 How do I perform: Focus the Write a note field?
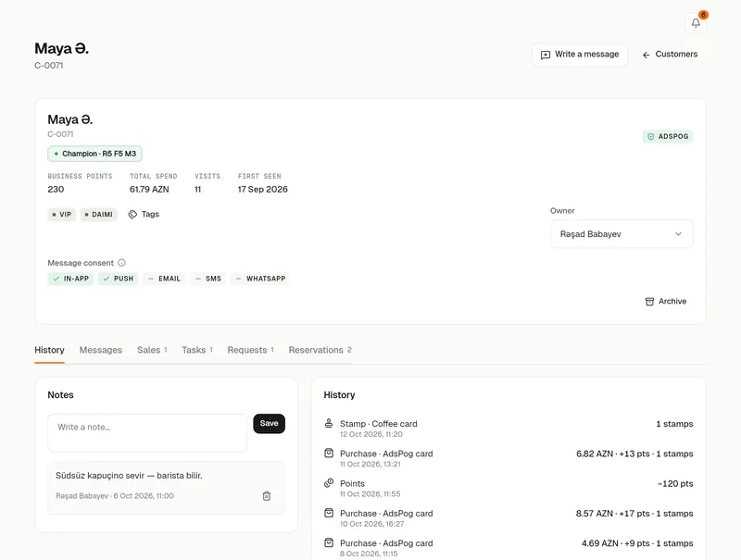147,433
